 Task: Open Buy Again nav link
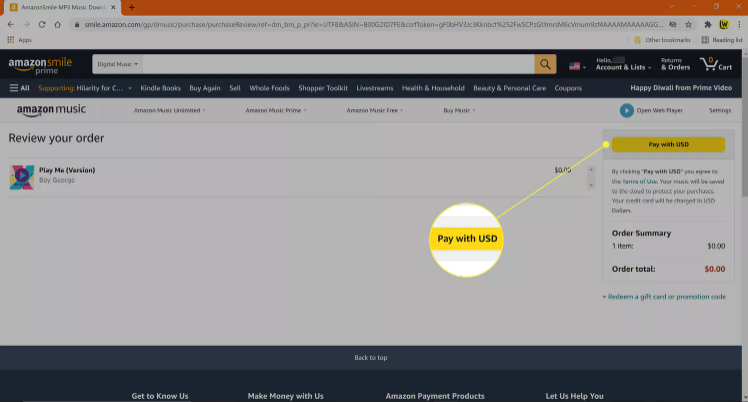point(205,88)
